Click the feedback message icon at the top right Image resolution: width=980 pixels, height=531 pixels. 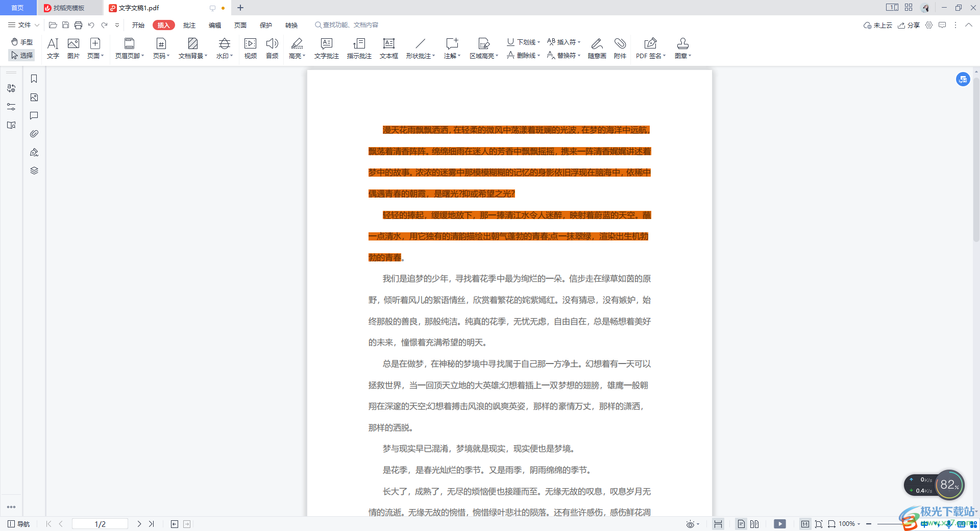tap(942, 25)
